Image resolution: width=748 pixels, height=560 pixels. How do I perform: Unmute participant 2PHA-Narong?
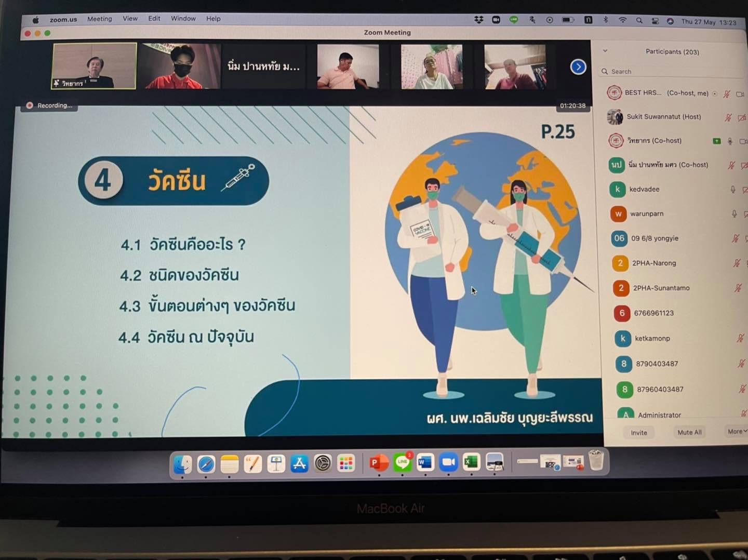[x=736, y=263]
